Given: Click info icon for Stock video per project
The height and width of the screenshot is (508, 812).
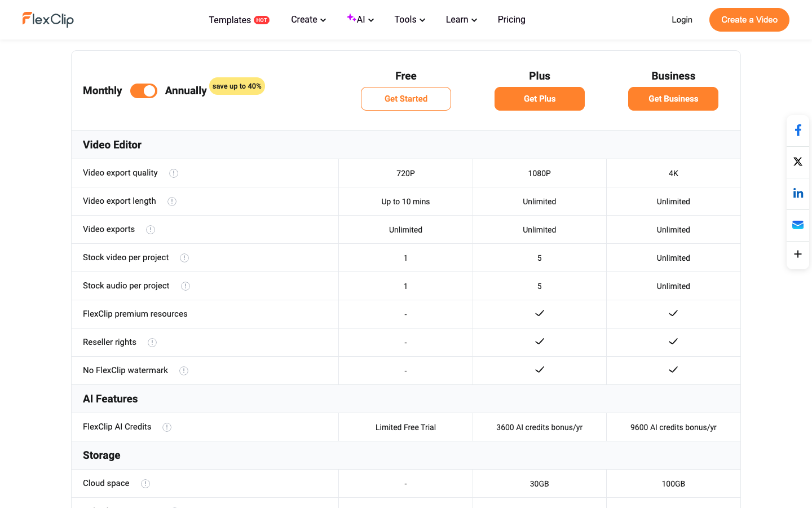Looking at the screenshot, I should (184, 258).
